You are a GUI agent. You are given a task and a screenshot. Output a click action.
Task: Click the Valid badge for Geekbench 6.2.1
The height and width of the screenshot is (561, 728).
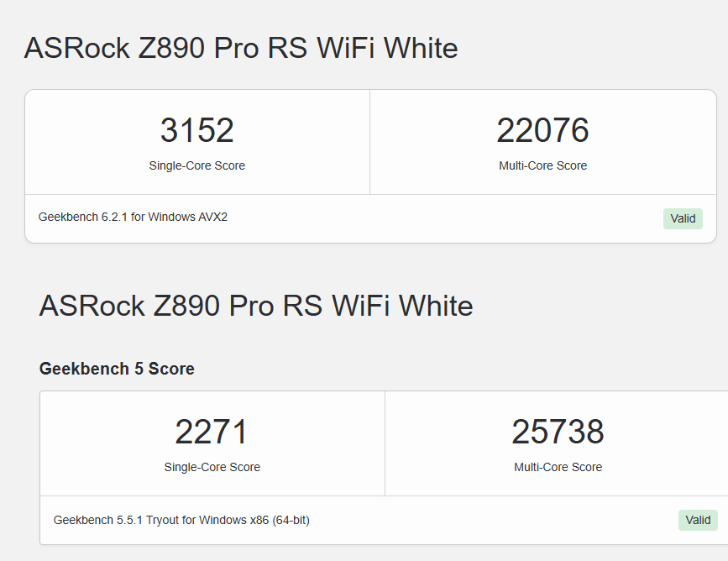(683, 218)
